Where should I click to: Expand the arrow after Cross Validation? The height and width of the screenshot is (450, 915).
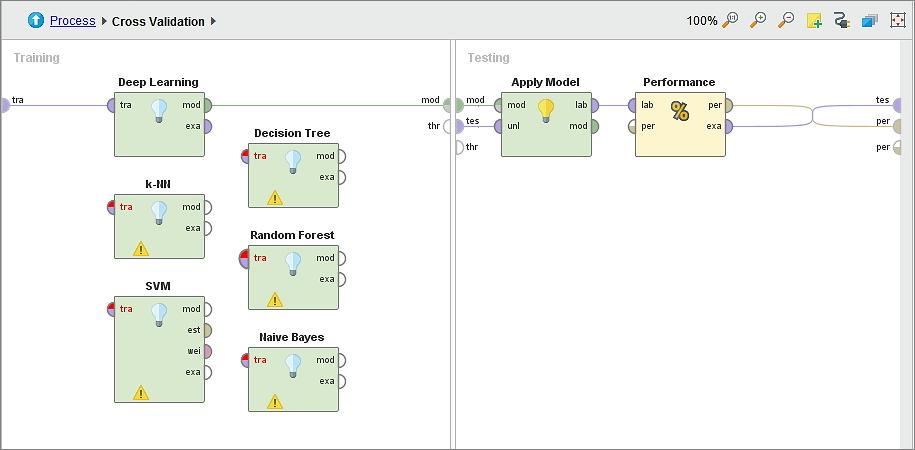[x=213, y=21]
